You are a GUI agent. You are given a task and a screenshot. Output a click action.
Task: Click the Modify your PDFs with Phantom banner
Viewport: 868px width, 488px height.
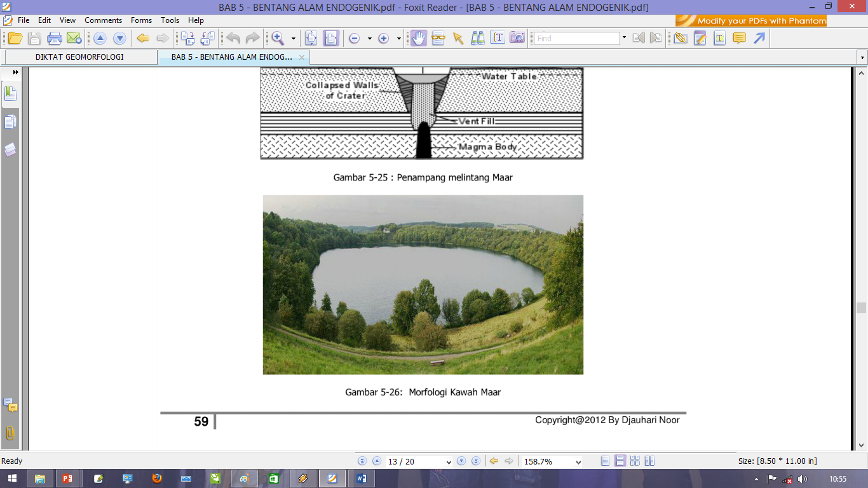751,21
